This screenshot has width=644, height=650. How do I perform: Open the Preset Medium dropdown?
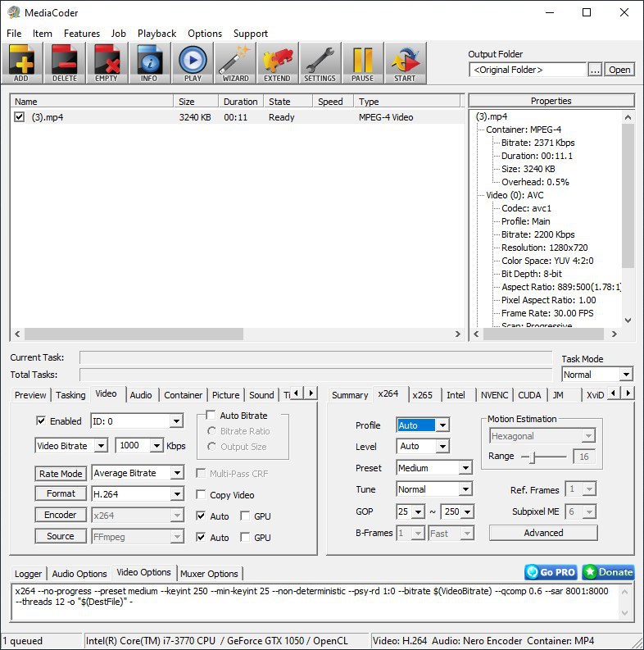[x=434, y=468]
